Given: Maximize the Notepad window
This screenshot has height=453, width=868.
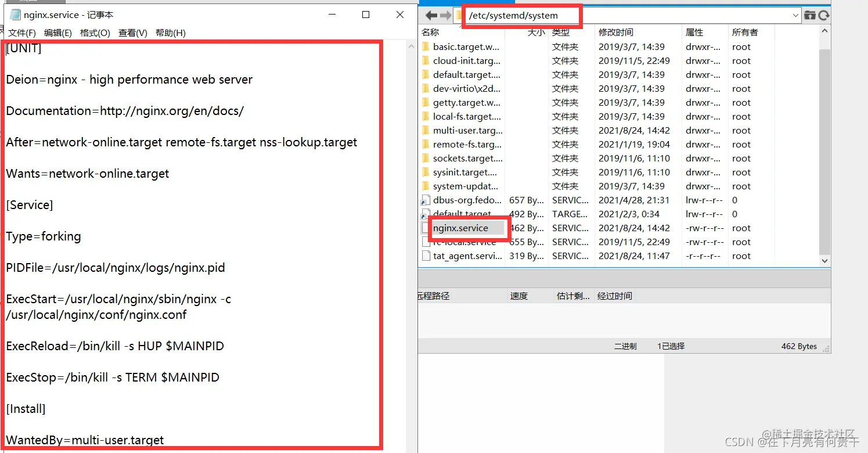Looking at the screenshot, I should (x=366, y=15).
